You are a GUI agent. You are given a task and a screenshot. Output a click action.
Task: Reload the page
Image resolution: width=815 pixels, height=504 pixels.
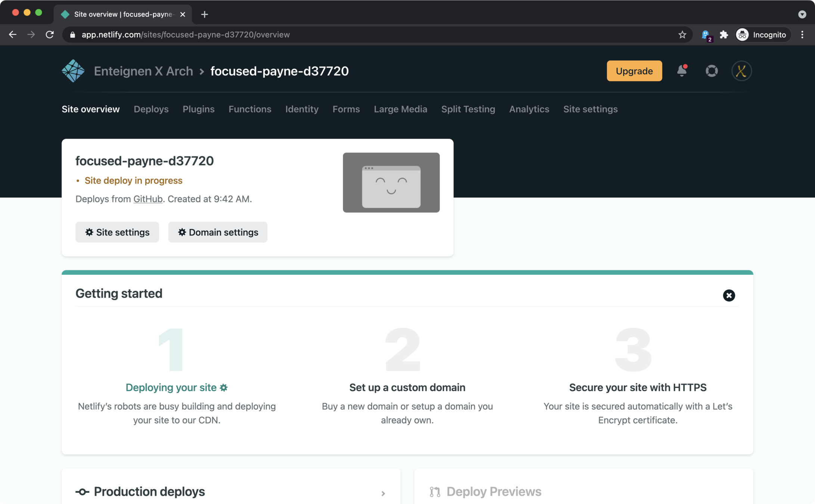click(50, 35)
